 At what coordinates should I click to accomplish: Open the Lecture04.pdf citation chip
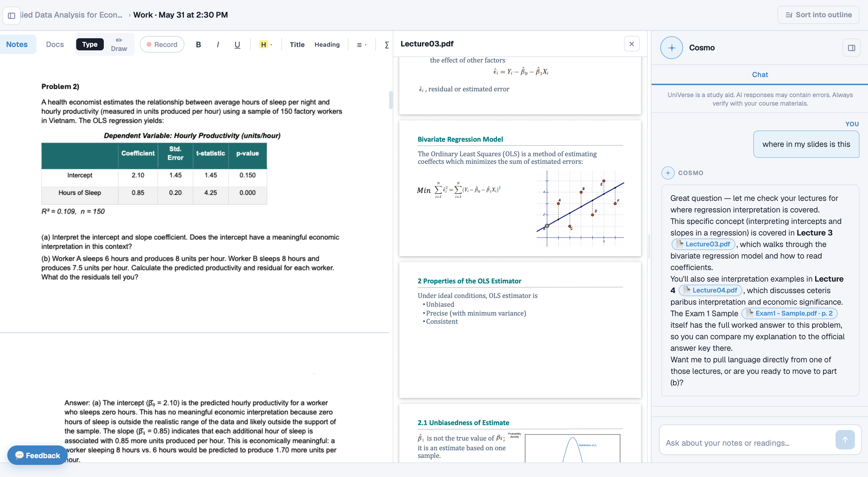pos(710,290)
